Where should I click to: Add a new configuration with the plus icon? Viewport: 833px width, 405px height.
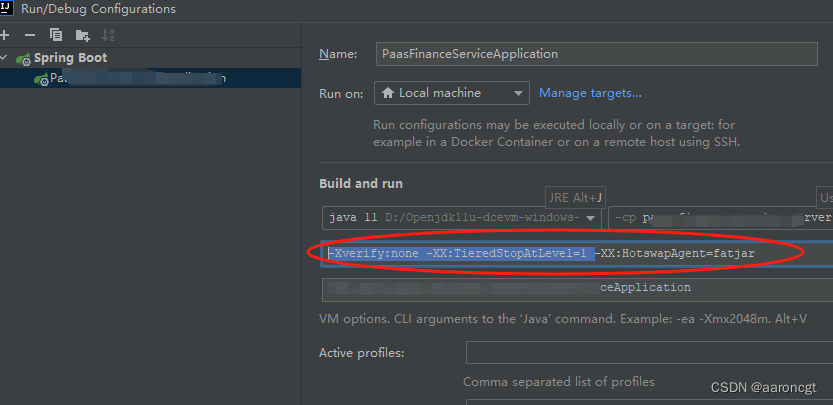(x=5, y=36)
